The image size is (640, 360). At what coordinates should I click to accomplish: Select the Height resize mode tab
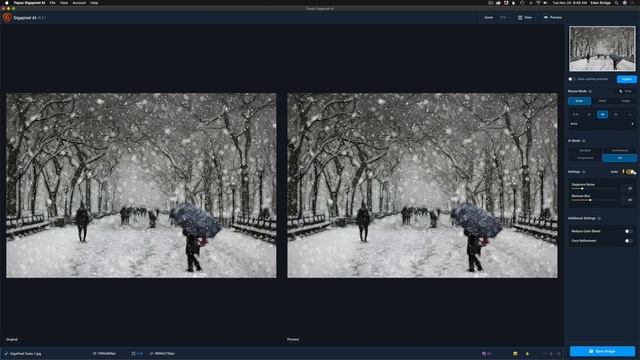pos(625,101)
